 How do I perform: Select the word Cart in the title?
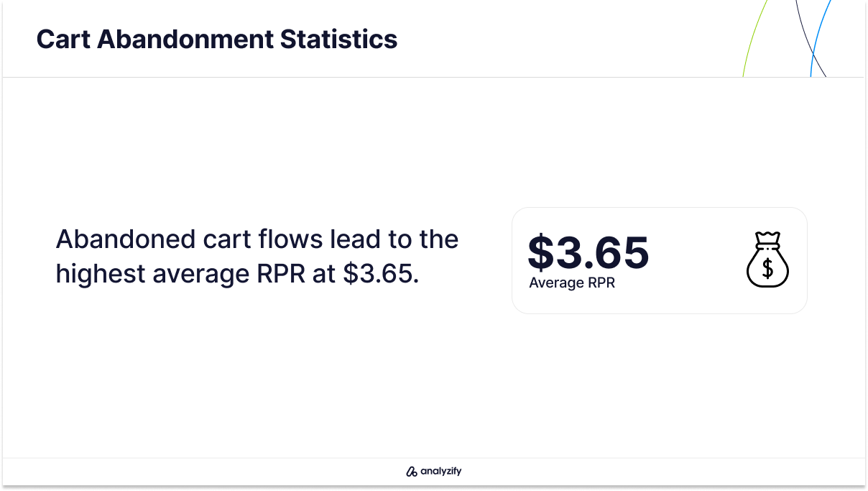(x=63, y=39)
